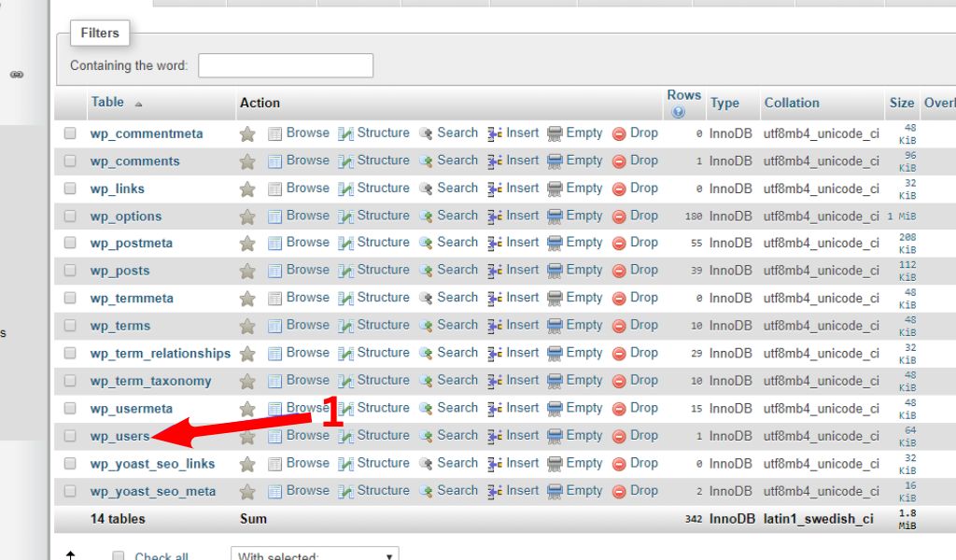Image resolution: width=956 pixels, height=560 pixels.
Task: Click Insert text link for wp_usermeta
Action: pos(523,408)
